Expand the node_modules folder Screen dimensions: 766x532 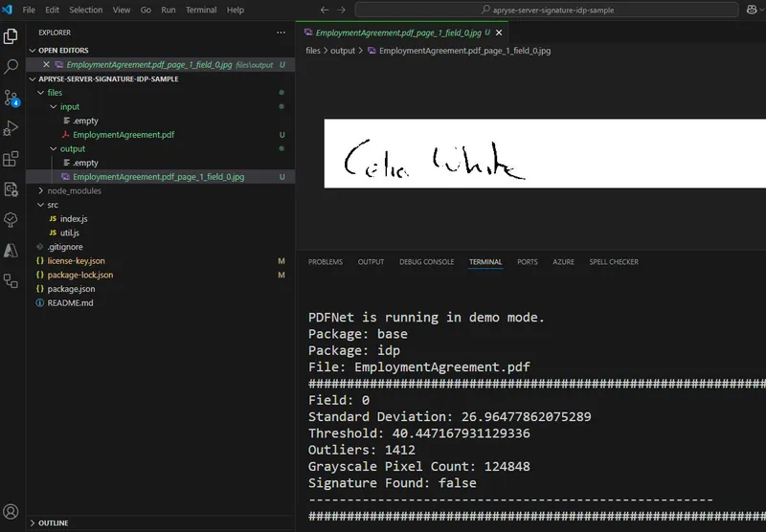pyautogui.click(x=40, y=190)
